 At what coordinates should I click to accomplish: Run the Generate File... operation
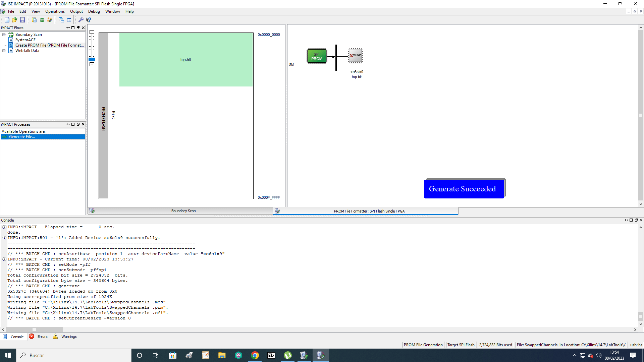(x=43, y=137)
